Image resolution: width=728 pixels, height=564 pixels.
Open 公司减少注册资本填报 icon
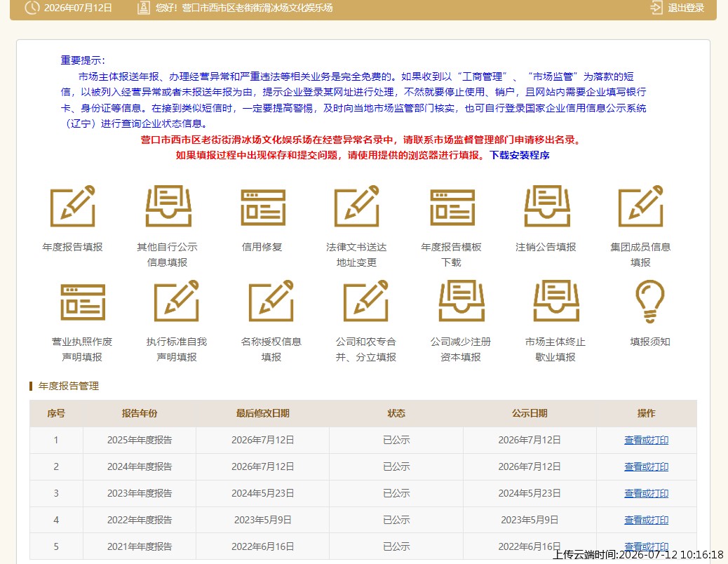(x=461, y=301)
